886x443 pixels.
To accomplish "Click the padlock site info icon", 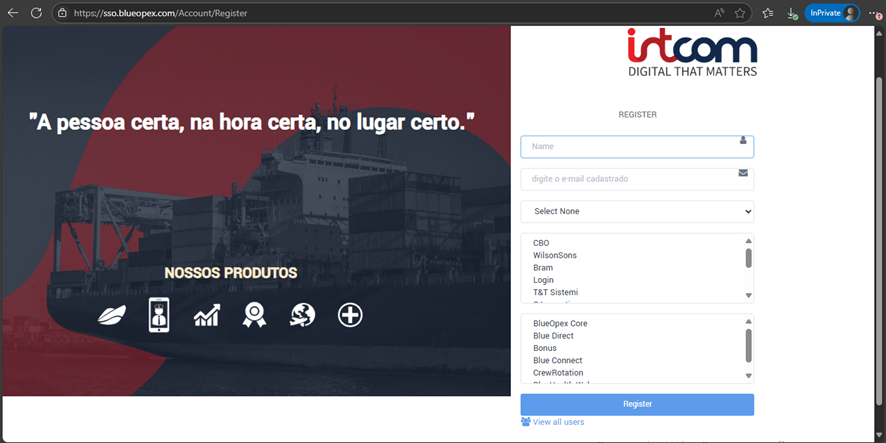I will tap(63, 12).
